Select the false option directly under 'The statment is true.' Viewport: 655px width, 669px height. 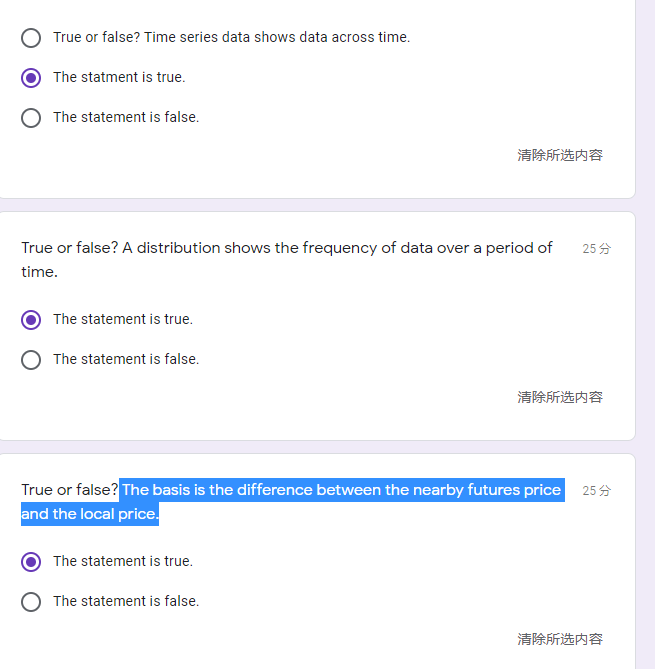click(31, 117)
